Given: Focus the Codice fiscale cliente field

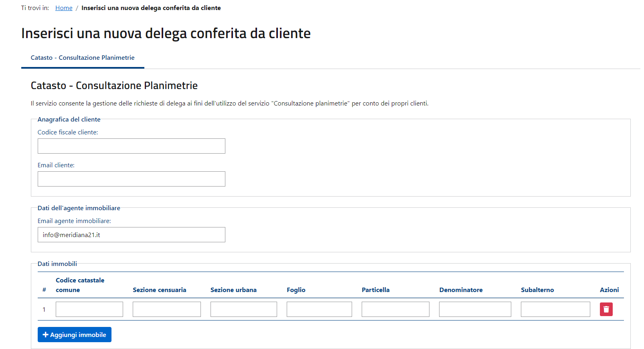Looking at the screenshot, I should point(132,146).
